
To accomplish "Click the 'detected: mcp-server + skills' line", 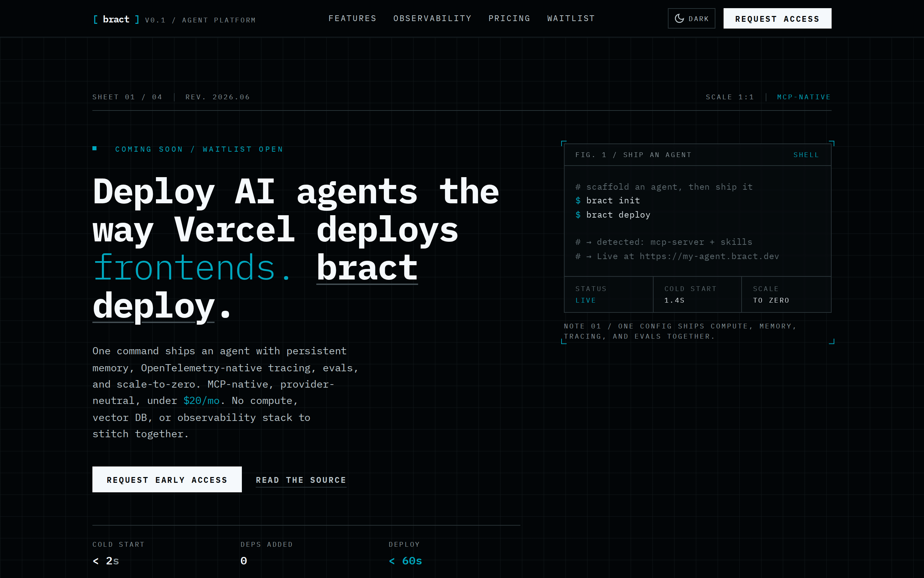I will (x=664, y=242).
